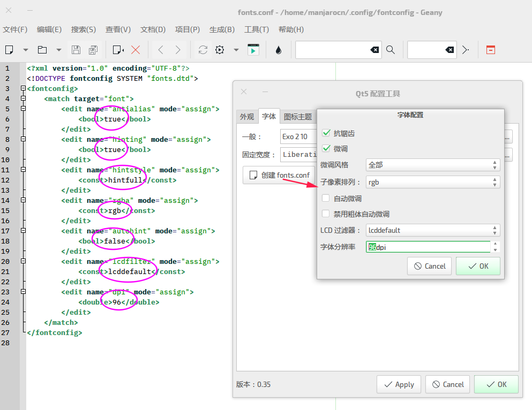
Task: Switch to the 外观 tab
Action: [247, 117]
